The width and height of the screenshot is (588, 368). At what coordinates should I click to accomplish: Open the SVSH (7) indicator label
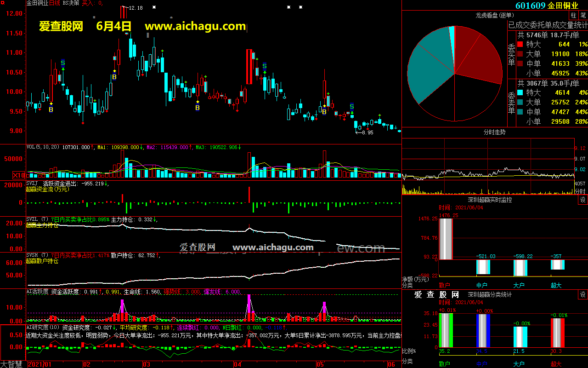point(37,255)
